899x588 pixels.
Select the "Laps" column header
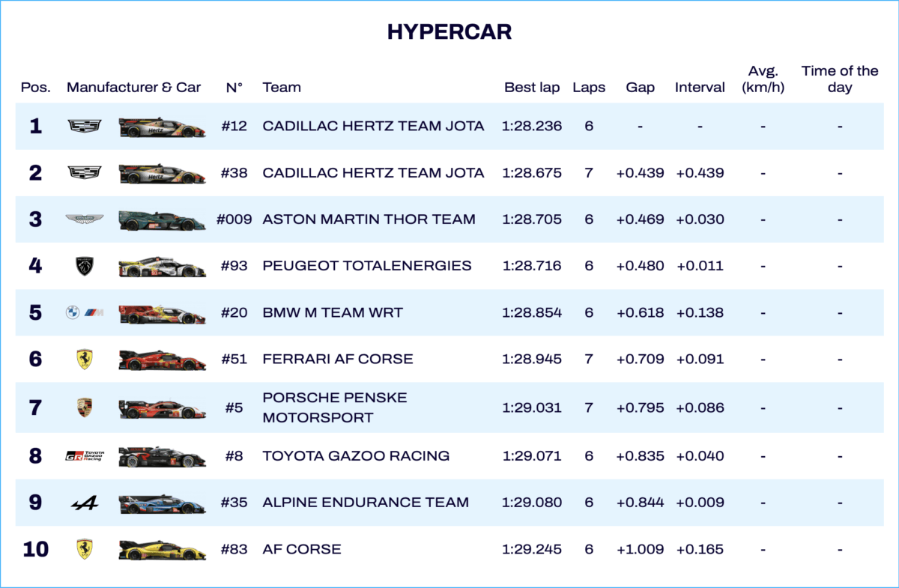point(589,88)
